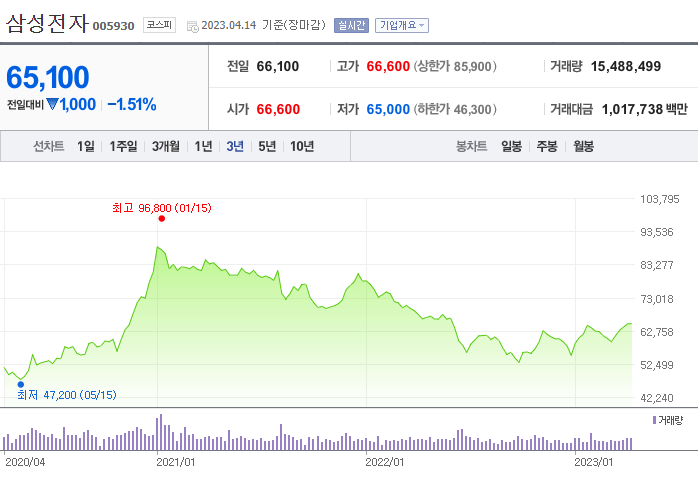The height and width of the screenshot is (490, 698).
Task: Click the 73,018 y-axis label
Action: pyautogui.click(x=657, y=299)
